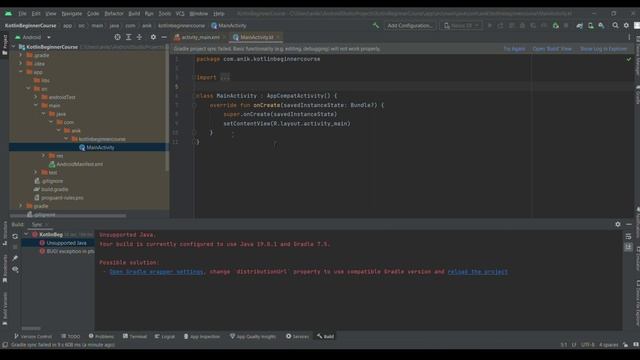This screenshot has height=360, width=640.
Task: Open the SDK Manager toolbar icon
Action: point(601,25)
